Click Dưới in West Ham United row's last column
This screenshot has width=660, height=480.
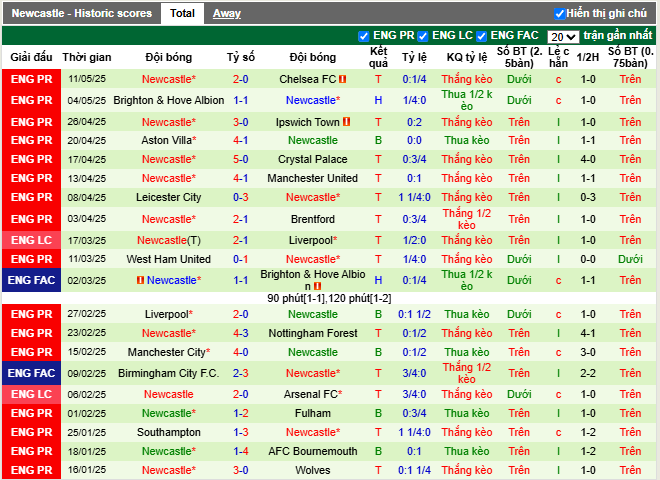pyautogui.click(x=630, y=259)
